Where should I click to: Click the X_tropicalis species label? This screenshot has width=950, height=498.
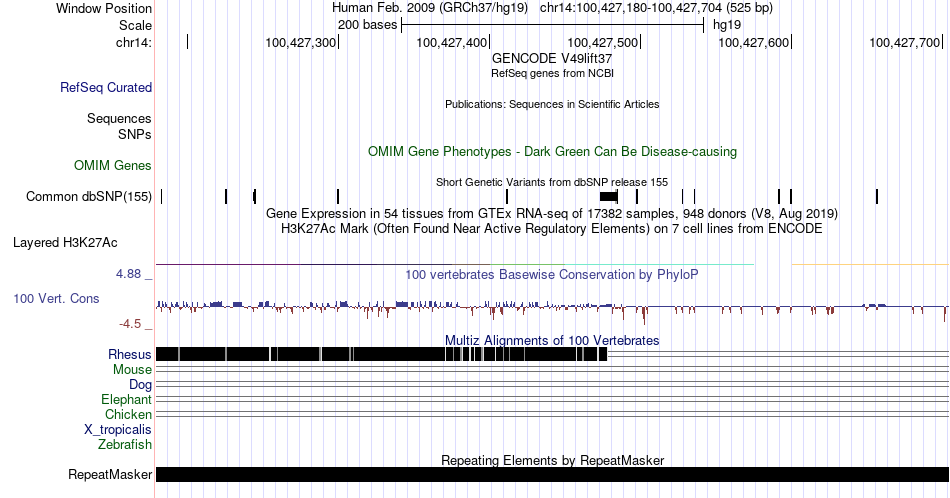[x=118, y=430]
